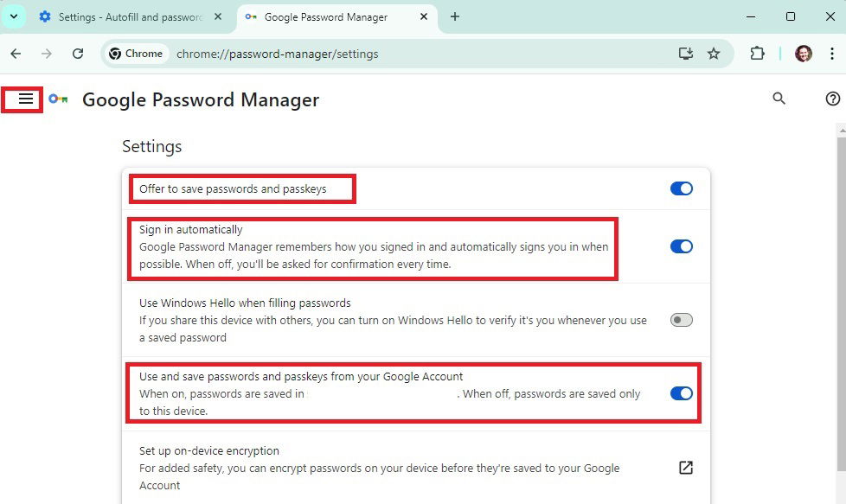The height and width of the screenshot is (504, 846).
Task: Open the Google Password Manager navigation menu
Action: (23, 99)
